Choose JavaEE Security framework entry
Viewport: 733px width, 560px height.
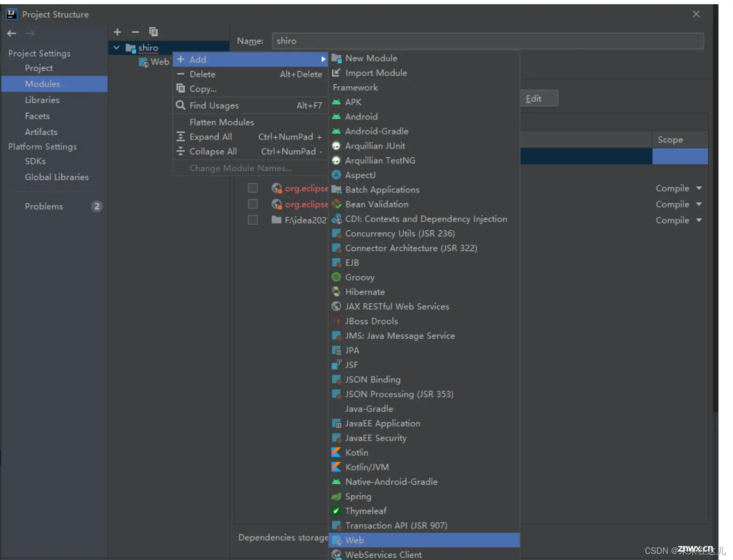(x=424, y=438)
